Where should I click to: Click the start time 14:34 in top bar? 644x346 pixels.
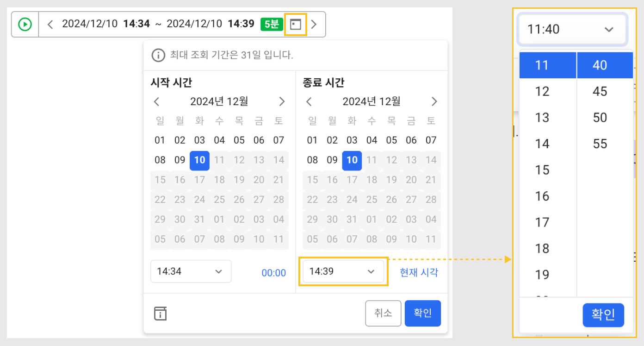(136, 24)
